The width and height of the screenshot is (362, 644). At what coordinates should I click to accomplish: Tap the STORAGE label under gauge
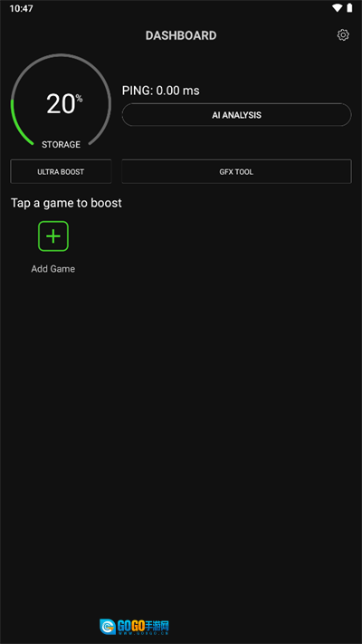point(62,145)
